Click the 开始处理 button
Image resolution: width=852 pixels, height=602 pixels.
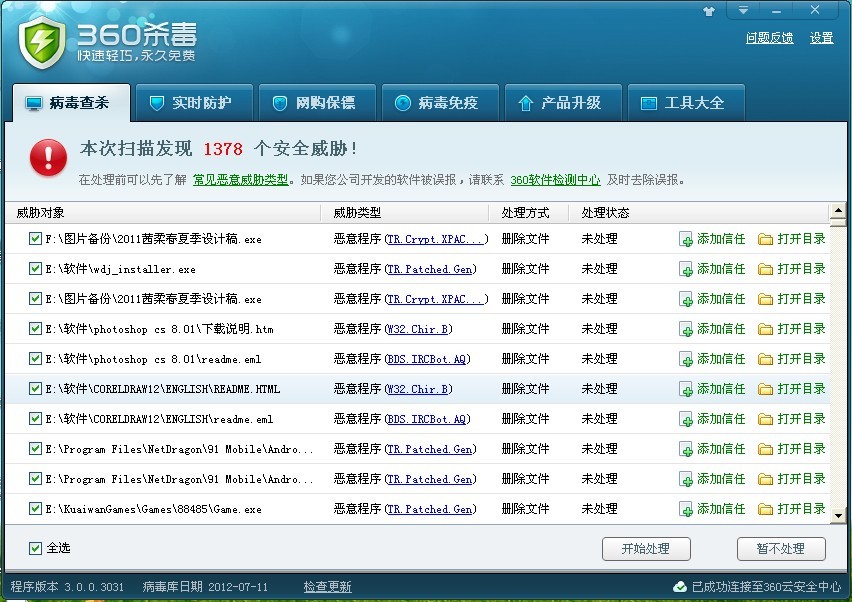[646, 549]
